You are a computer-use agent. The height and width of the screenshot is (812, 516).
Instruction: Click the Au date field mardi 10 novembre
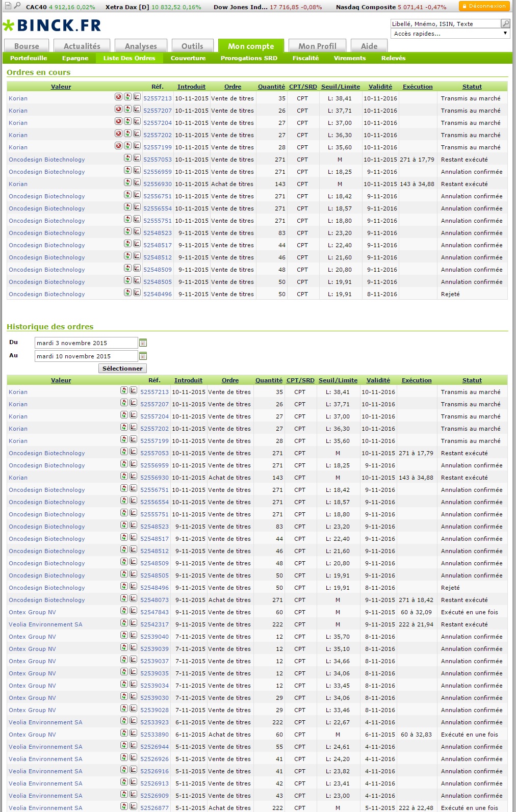[x=86, y=356]
